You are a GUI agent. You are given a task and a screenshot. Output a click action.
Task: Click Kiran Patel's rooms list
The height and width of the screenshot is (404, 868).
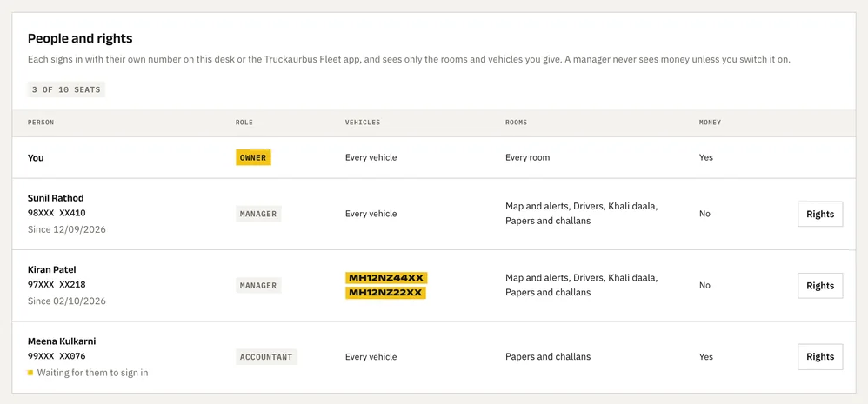click(581, 285)
